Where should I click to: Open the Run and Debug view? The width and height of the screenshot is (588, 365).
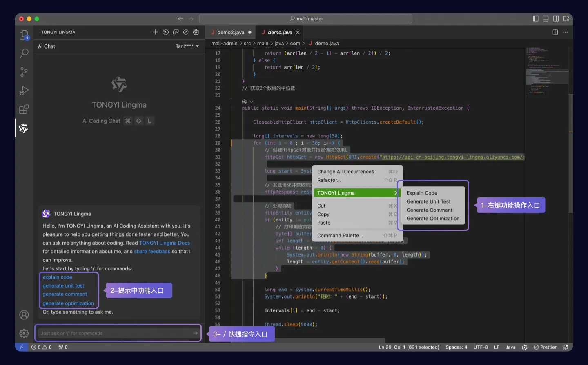[24, 91]
